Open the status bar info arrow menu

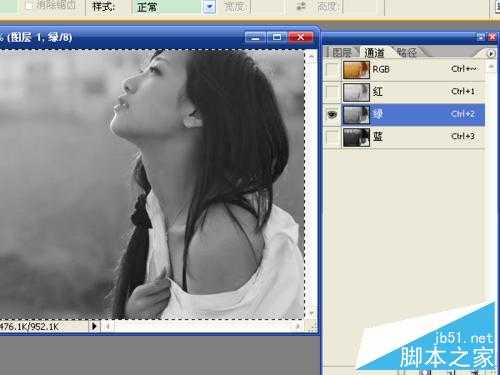94,326
